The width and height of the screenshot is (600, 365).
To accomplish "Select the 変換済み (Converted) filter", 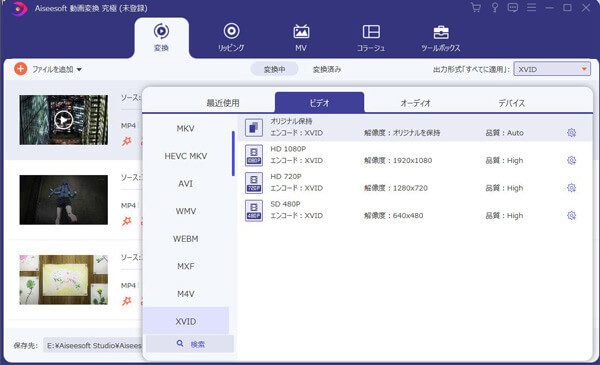I will point(327,69).
